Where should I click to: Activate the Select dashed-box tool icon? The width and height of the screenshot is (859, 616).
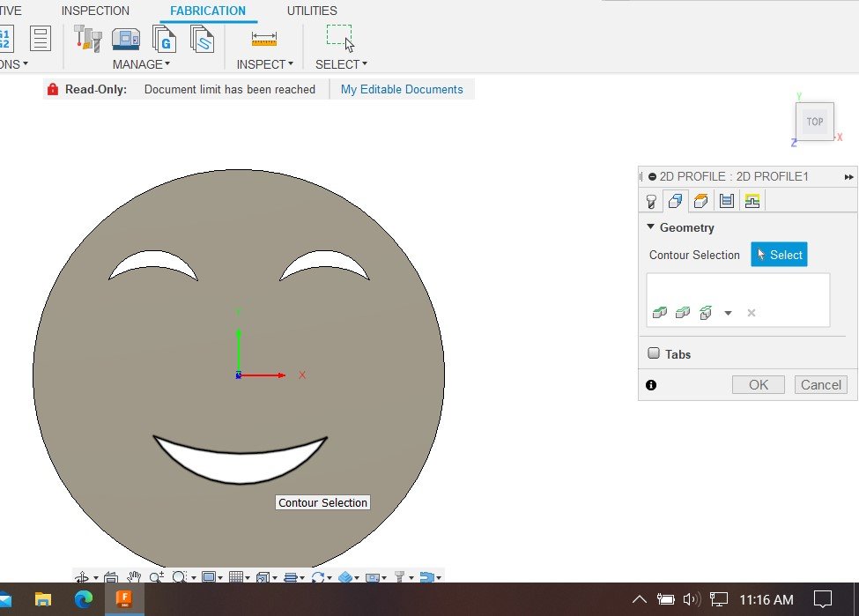tap(340, 38)
